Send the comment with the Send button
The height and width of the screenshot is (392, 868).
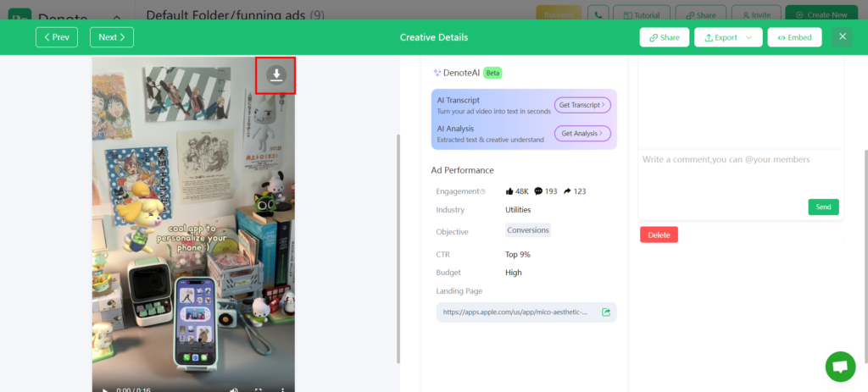click(823, 207)
